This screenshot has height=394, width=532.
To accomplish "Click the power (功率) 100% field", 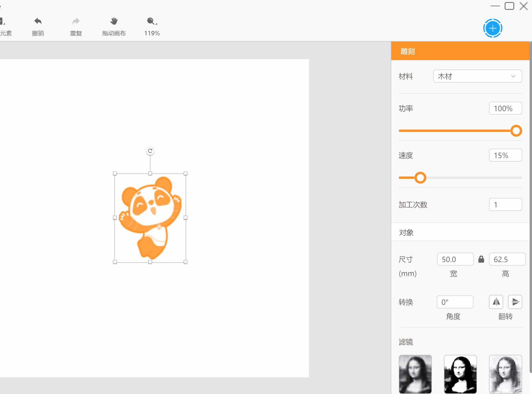I will 505,108.
